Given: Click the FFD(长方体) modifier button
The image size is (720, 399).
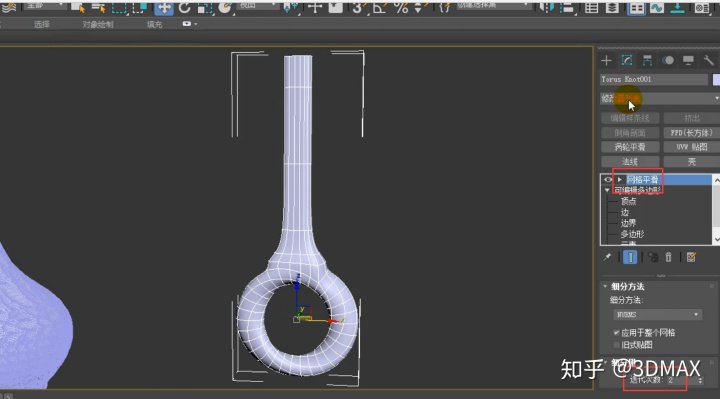Looking at the screenshot, I should pyautogui.click(x=691, y=133).
